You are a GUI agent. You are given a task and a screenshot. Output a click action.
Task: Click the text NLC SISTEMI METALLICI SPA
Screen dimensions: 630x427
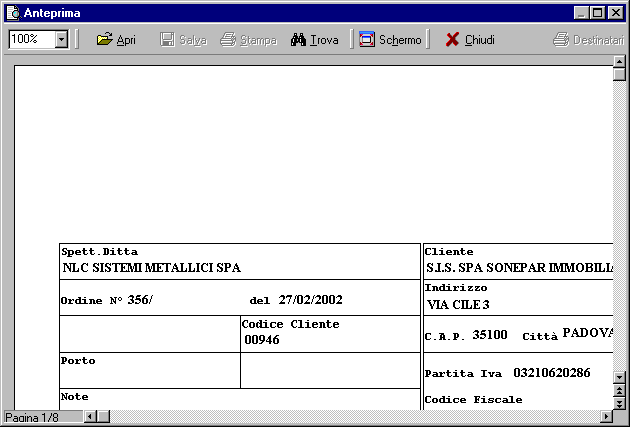[151, 268]
